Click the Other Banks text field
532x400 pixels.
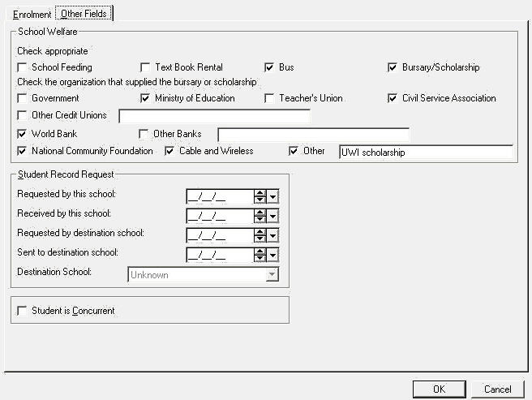313,134
